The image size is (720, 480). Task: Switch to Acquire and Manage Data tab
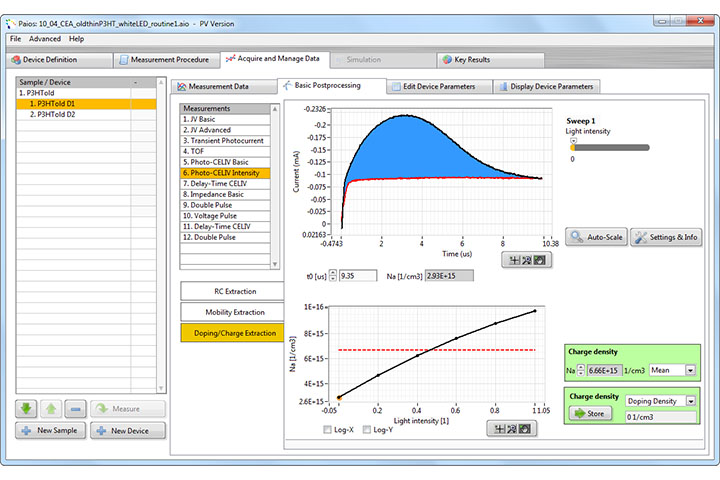coord(275,59)
